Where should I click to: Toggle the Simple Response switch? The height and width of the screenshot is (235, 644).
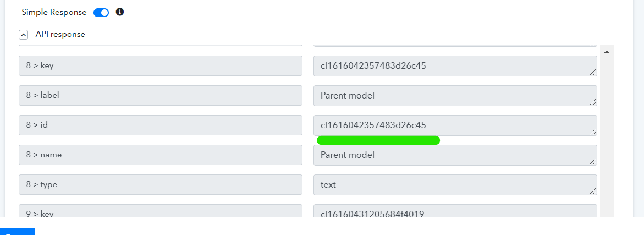[x=101, y=12]
